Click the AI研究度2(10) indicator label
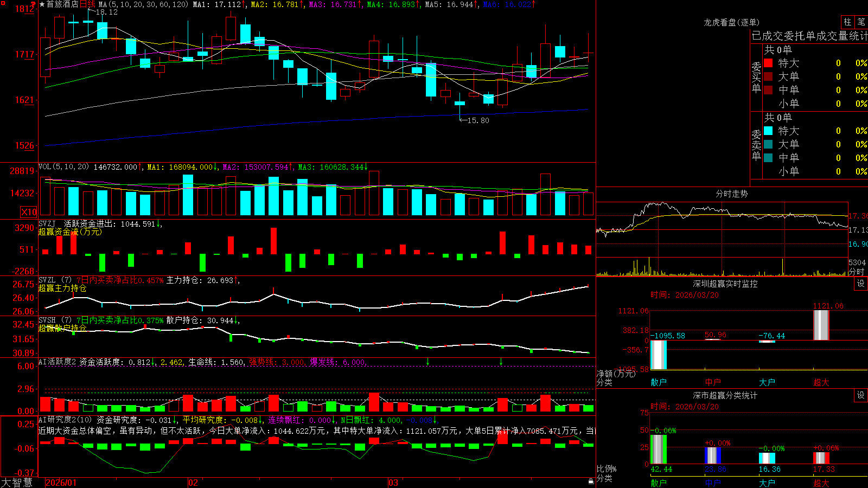 [65, 420]
